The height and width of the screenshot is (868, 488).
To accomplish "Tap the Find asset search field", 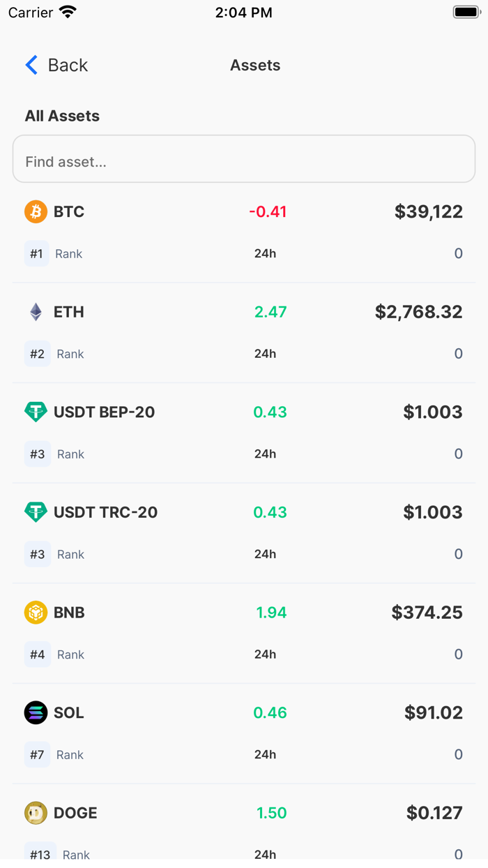I will pos(243,159).
